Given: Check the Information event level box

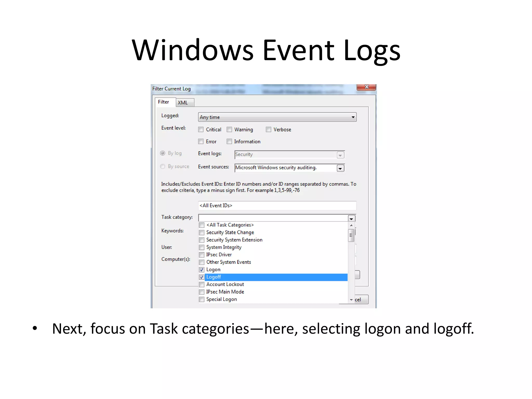Looking at the screenshot, I should coord(229,142).
